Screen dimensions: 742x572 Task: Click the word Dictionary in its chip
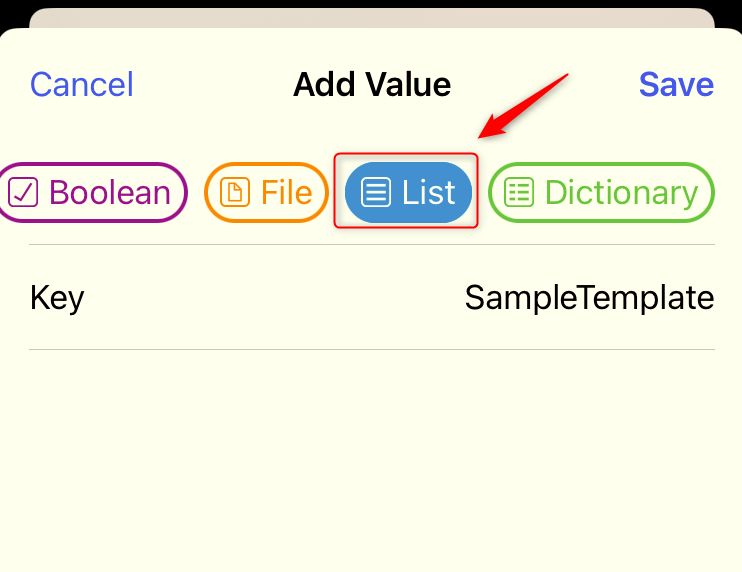pyautogui.click(x=621, y=192)
